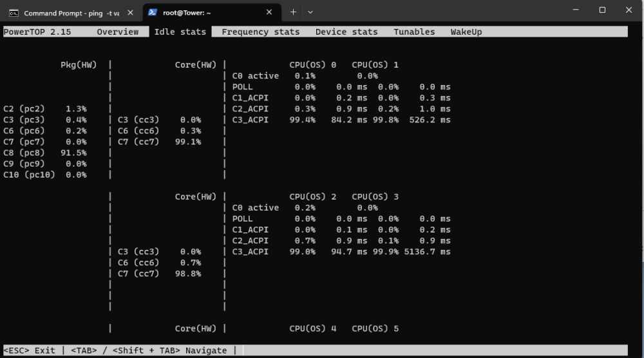Close the Command Prompt ping tab

pos(130,13)
